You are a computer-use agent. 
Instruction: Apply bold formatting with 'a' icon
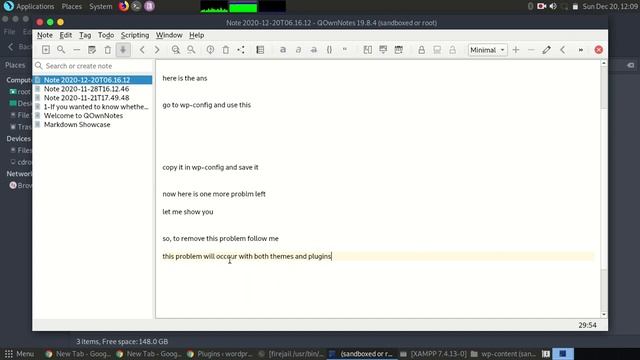point(282,50)
